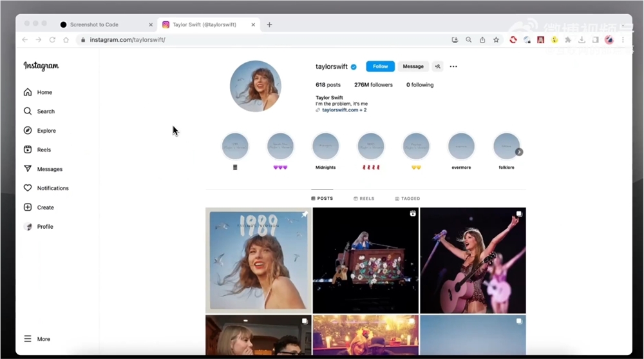
Task: Open the profile options three-dot menu
Action: point(453,66)
